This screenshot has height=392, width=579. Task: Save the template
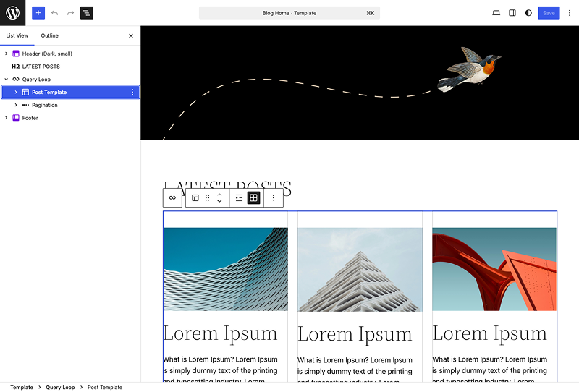point(549,13)
